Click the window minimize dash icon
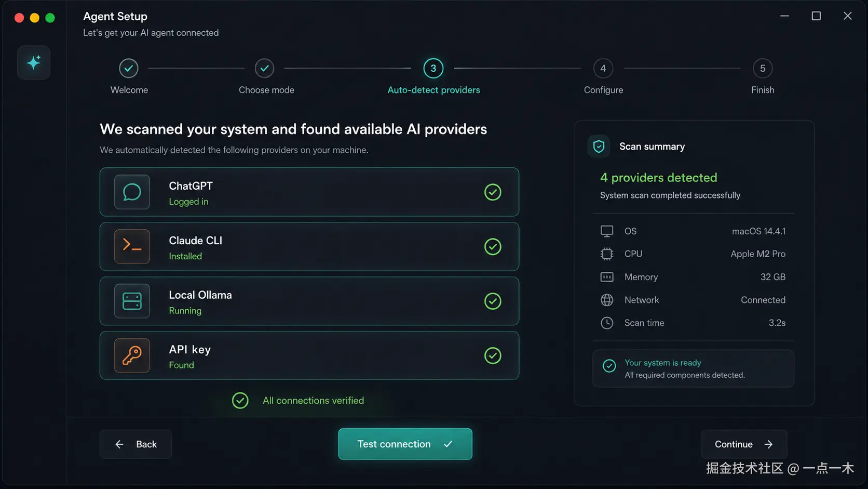868x489 pixels. tap(784, 16)
